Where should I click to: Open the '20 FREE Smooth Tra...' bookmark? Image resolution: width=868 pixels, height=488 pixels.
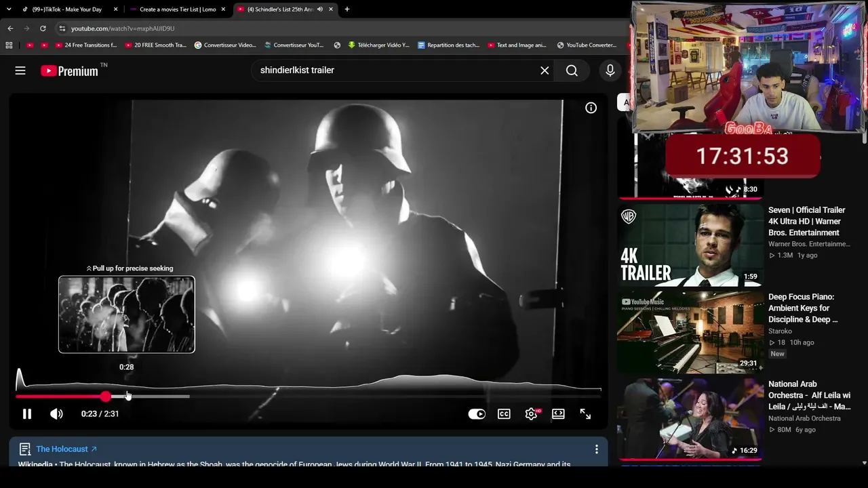click(155, 45)
